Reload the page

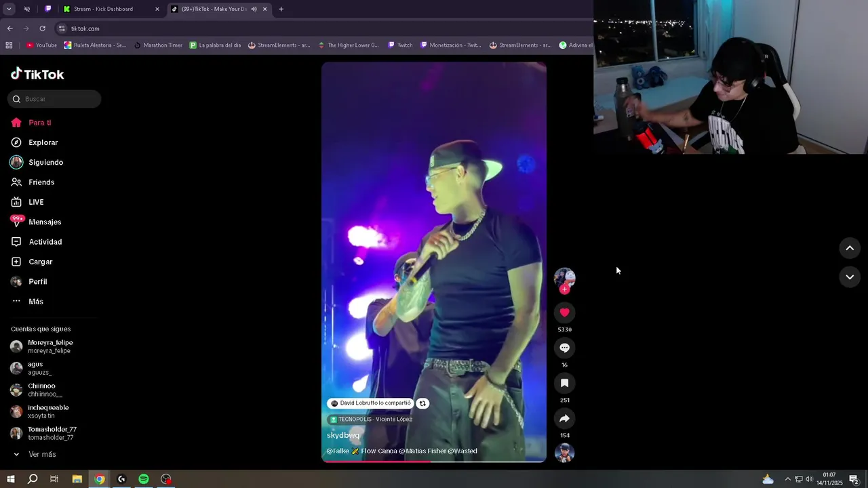pos(42,28)
